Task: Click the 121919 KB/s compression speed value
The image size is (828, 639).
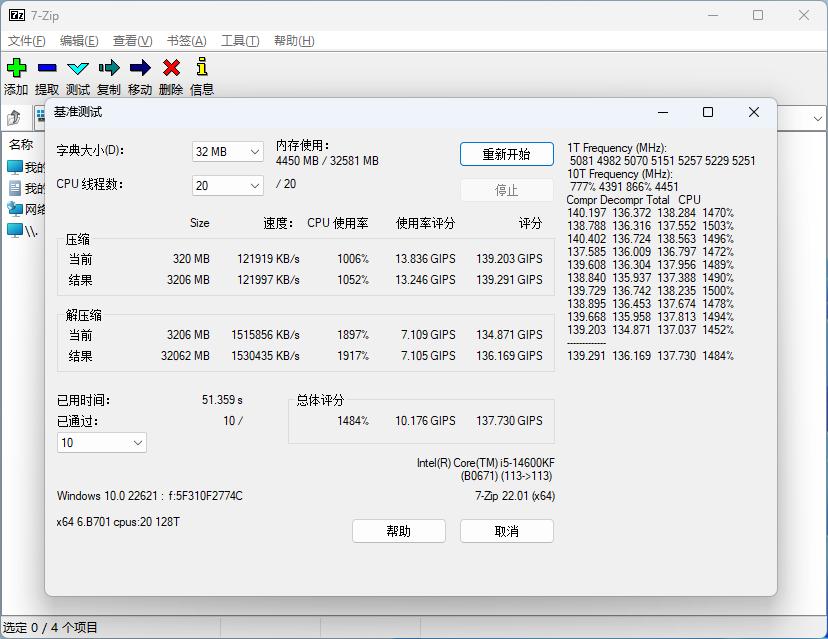Action: pos(268,259)
